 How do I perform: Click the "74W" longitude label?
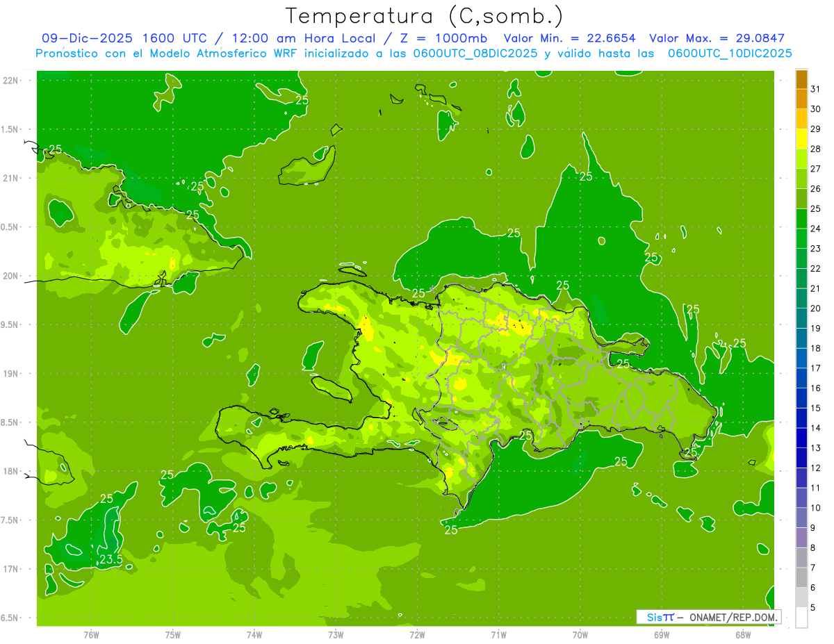(254, 635)
